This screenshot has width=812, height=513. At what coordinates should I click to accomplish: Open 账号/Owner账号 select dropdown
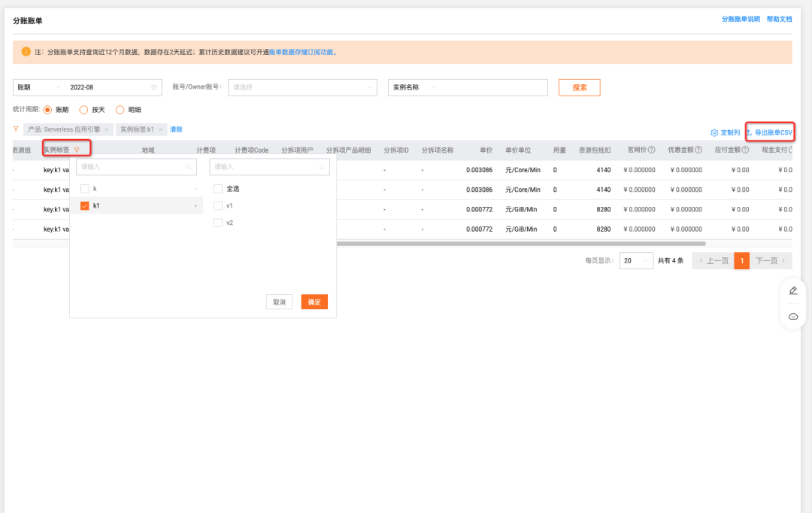pyautogui.click(x=302, y=87)
